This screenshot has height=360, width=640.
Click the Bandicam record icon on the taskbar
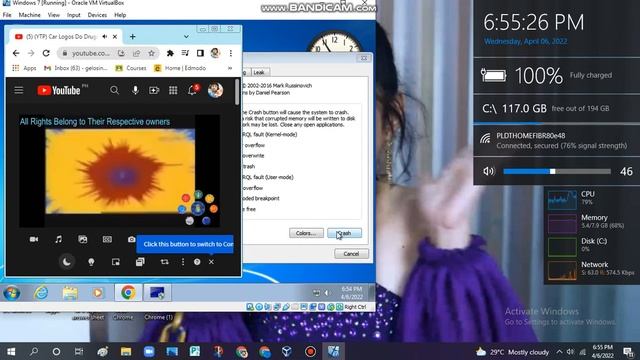coord(310,351)
